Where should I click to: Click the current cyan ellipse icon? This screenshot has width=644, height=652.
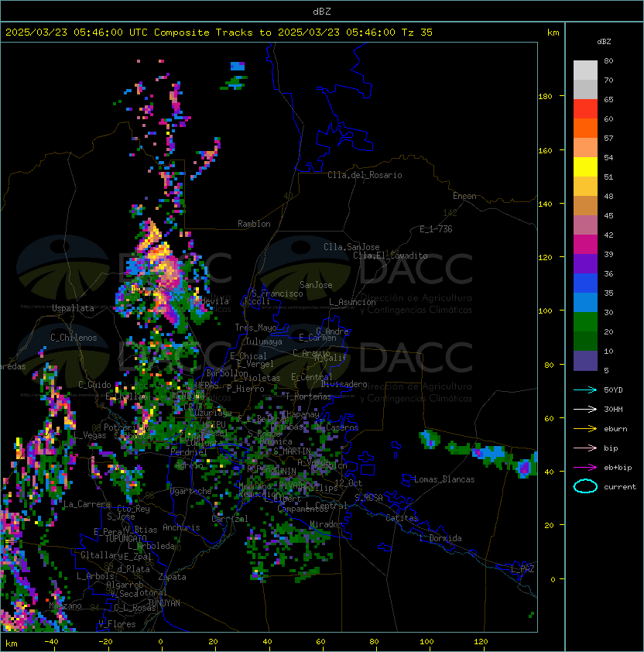(x=585, y=486)
